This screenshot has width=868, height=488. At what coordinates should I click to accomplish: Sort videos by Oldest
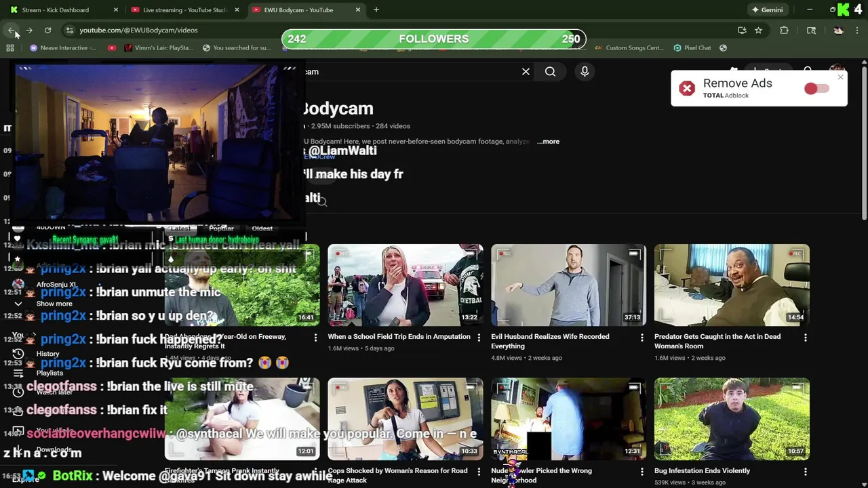coord(262,228)
